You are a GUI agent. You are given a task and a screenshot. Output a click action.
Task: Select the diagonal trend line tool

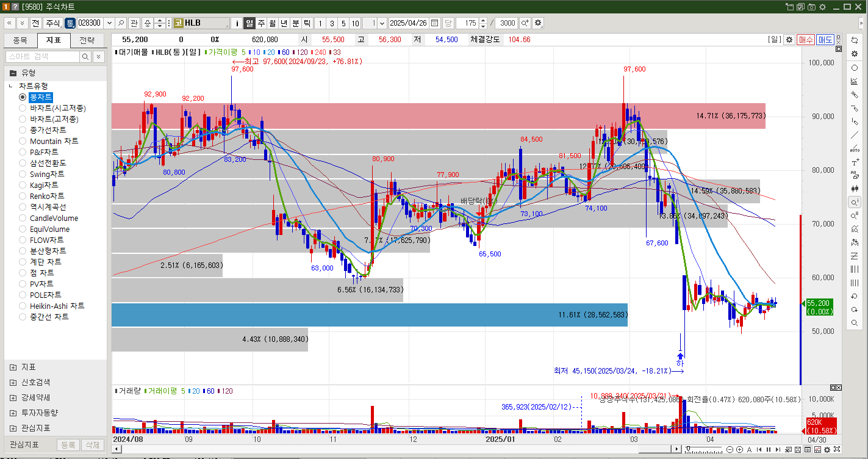coord(855,135)
